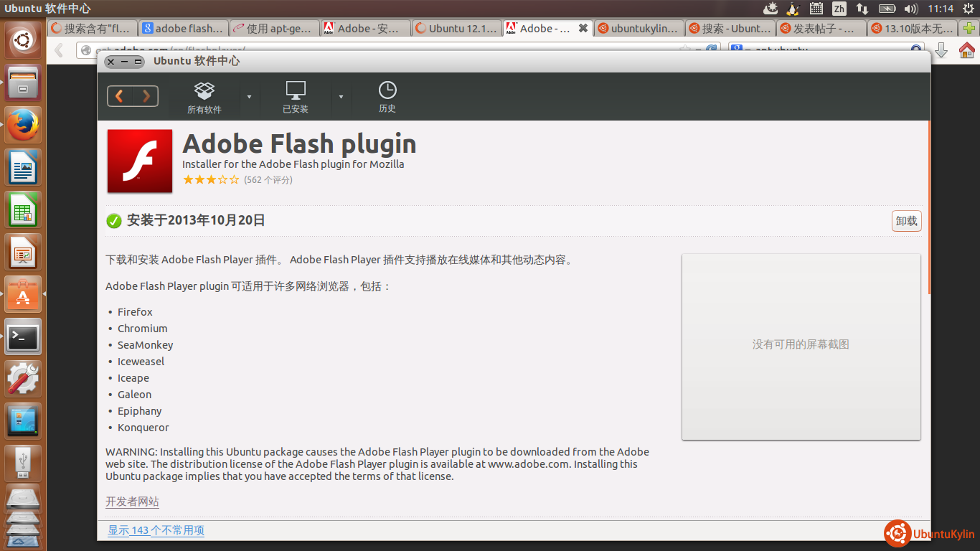Go forward using the right arrow button
This screenshot has width=980, height=551.
(x=146, y=96)
